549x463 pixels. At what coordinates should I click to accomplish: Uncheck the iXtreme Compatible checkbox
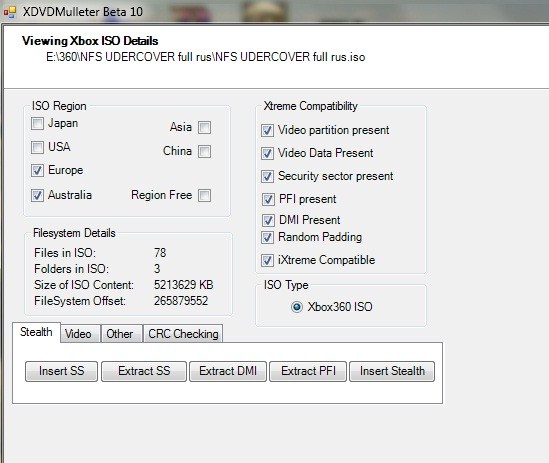(x=267, y=260)
